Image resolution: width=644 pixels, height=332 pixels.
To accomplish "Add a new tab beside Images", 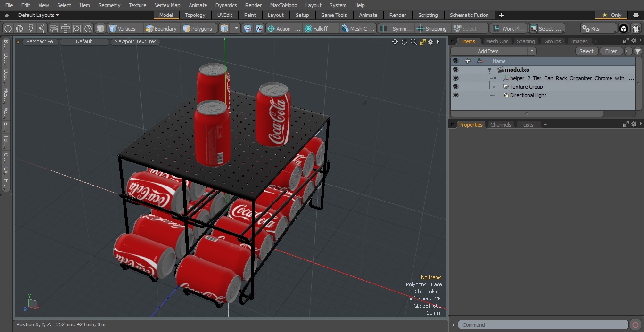I will coord(596,41).
